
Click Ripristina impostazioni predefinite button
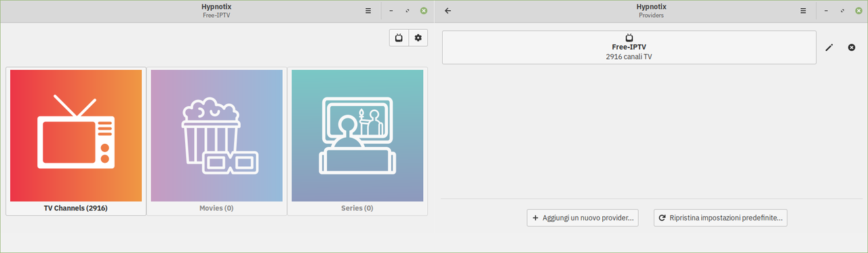click(720, 218)
